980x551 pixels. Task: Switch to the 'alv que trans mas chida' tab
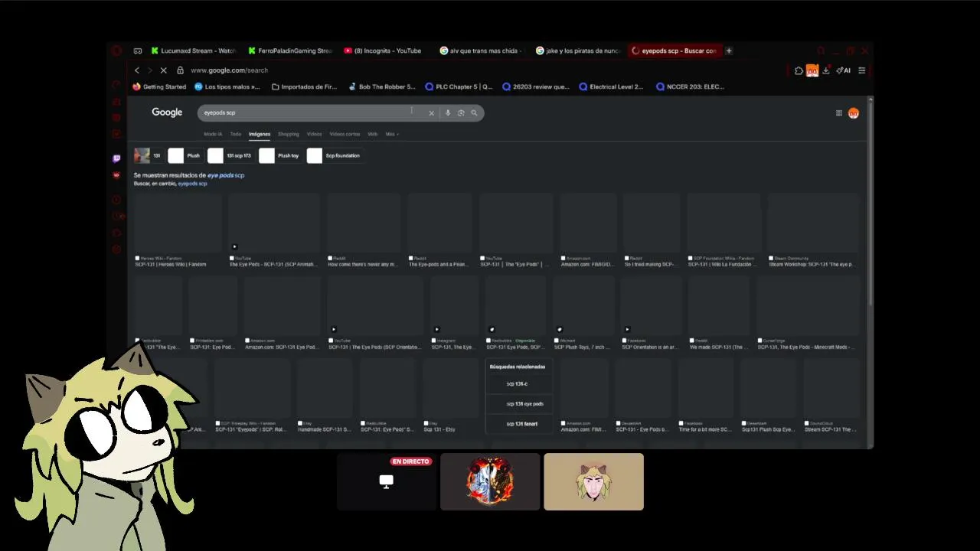tap(482, 51)
